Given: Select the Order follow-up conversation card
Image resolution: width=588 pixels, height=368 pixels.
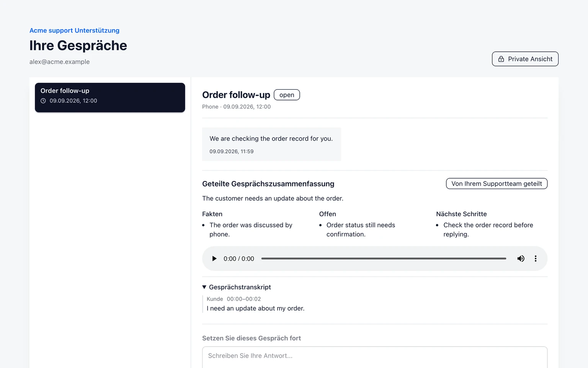Looking at the screenshot, I should tap(110, 97).
